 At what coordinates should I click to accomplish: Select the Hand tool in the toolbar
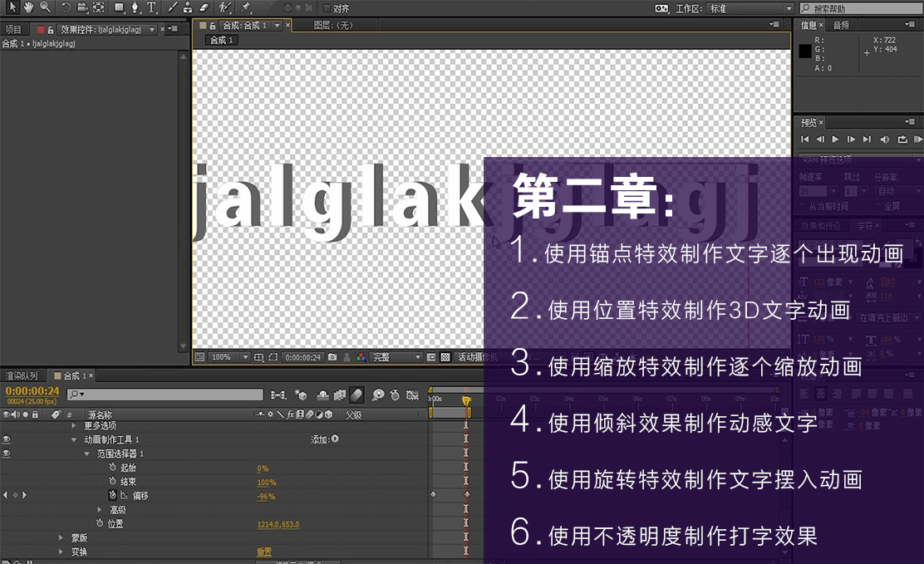pos(28,7)
